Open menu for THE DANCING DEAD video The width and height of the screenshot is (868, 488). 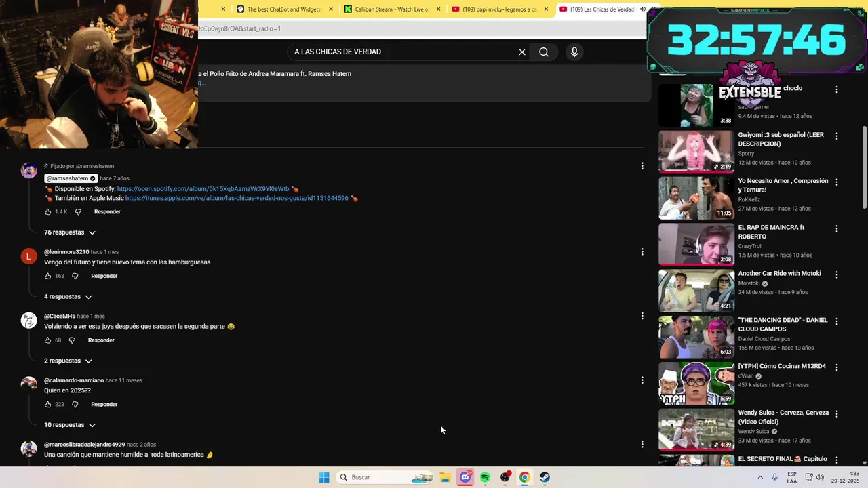click(x=836, y=321)
